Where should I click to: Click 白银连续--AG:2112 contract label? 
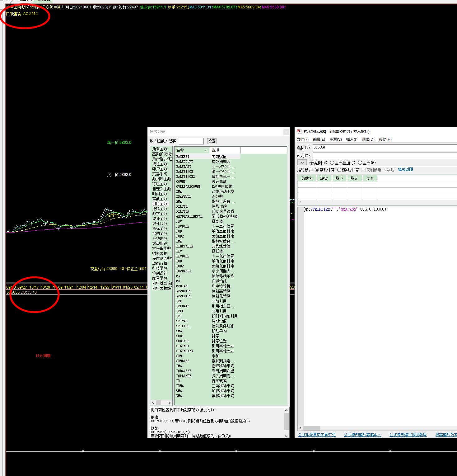click(22, 14)
